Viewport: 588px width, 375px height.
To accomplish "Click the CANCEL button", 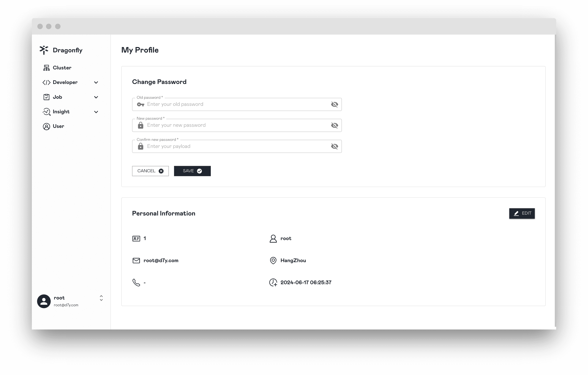I will [150, 171].
